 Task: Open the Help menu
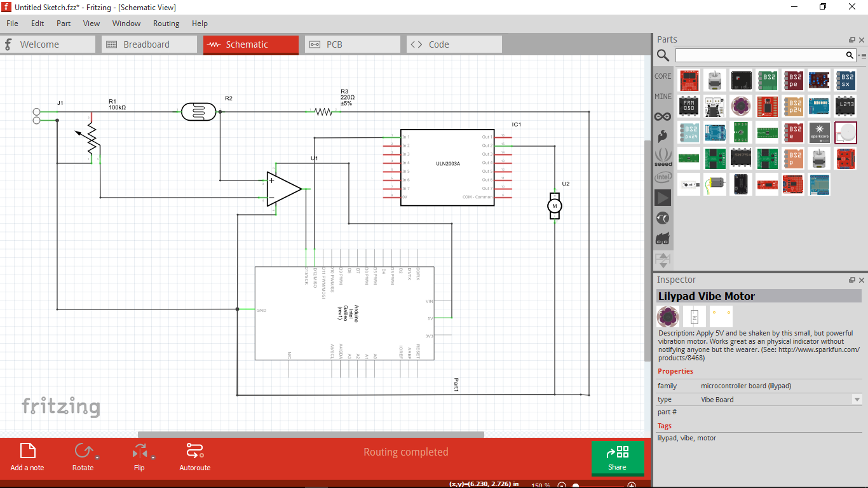tap(200, 23)
